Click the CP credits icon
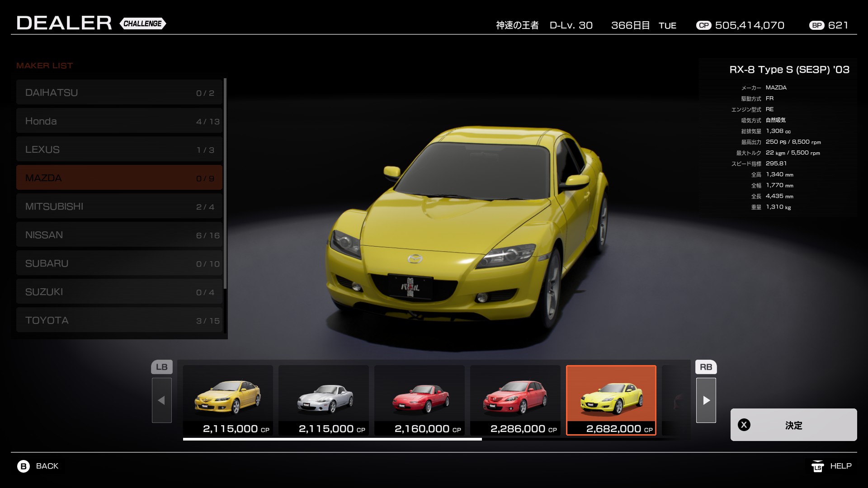Screen dimensions: 868x488 coord(703,25)
